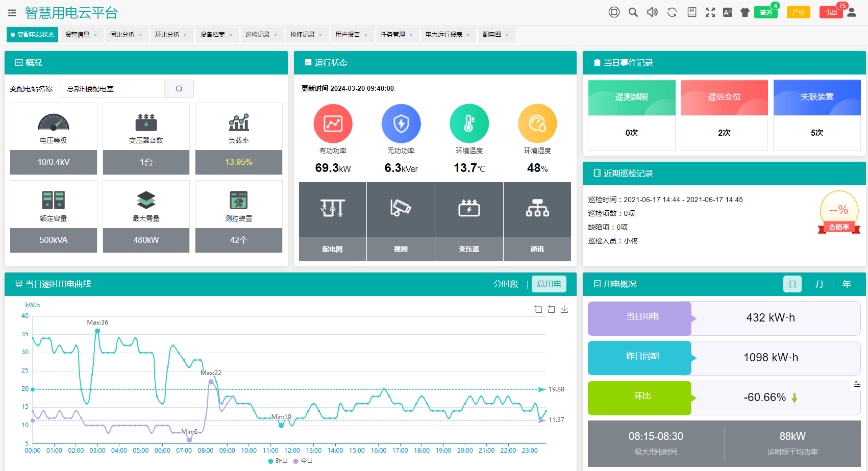The height and width of the screenshot is (471, 868).
Task: Select 日 period in 用电概况
Action: [792, 284]
